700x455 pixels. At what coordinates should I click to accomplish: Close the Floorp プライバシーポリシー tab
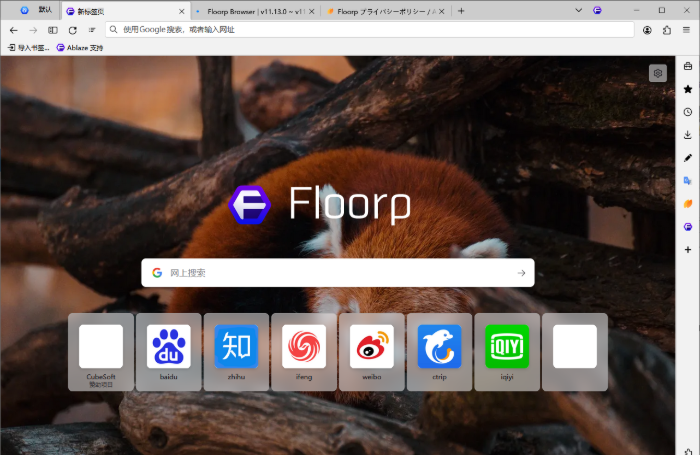(x=442, y=12)
